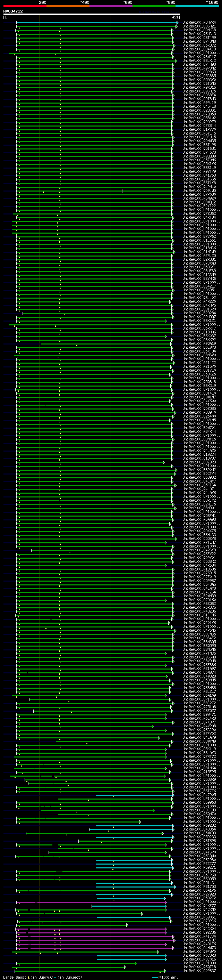Click the cyan alignment bar for A8HVK4
The height and width of the screenshot is (980, 222).
97,23
